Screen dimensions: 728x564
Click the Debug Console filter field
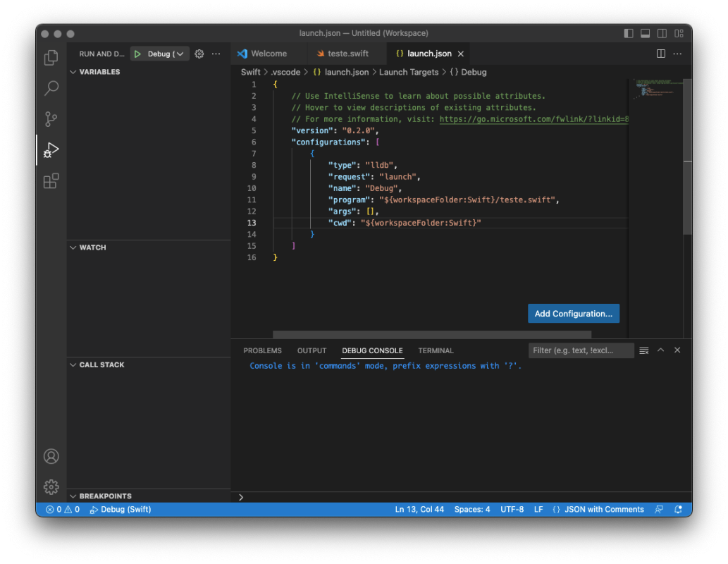(581, 350)
